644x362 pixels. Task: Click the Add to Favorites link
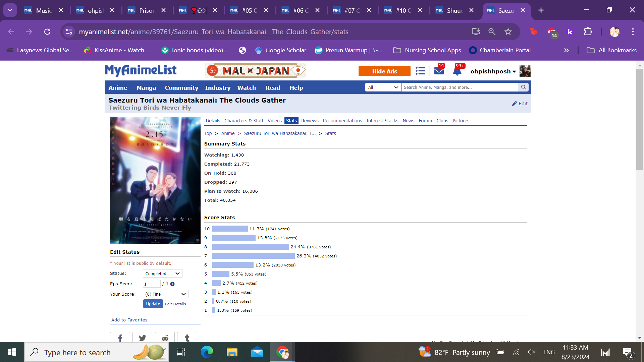pos(129,320)
